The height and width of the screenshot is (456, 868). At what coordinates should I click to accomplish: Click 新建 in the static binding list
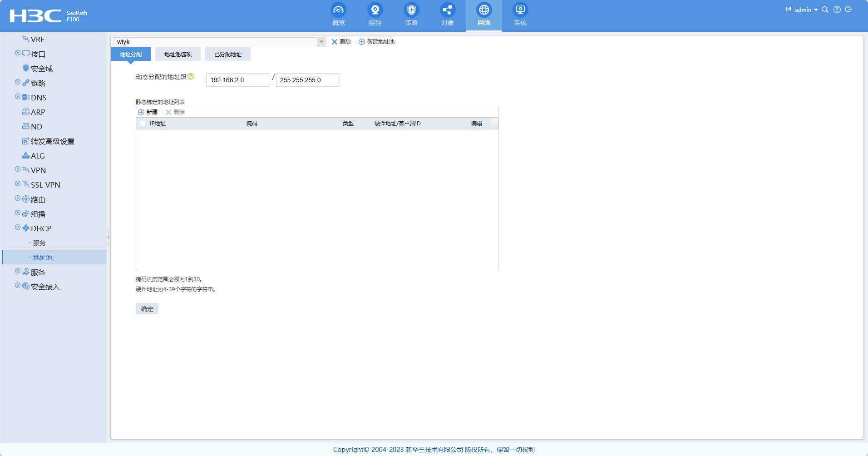pyautogui.click(x=148, y=112)
